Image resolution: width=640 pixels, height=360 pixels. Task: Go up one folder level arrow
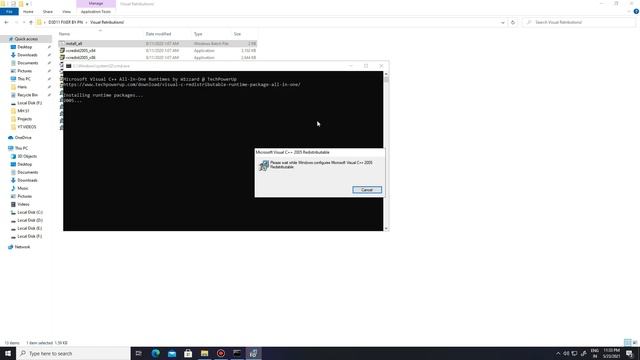click(31, 22)
